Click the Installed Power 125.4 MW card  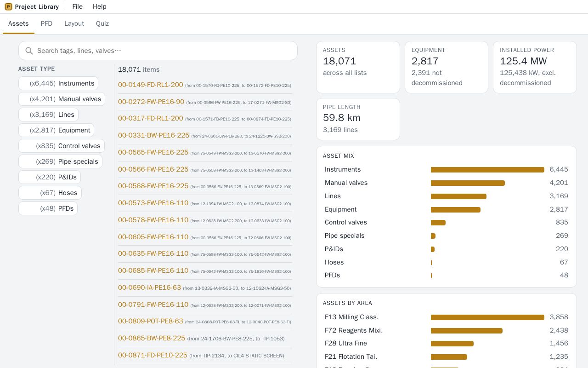pos(535,67)
